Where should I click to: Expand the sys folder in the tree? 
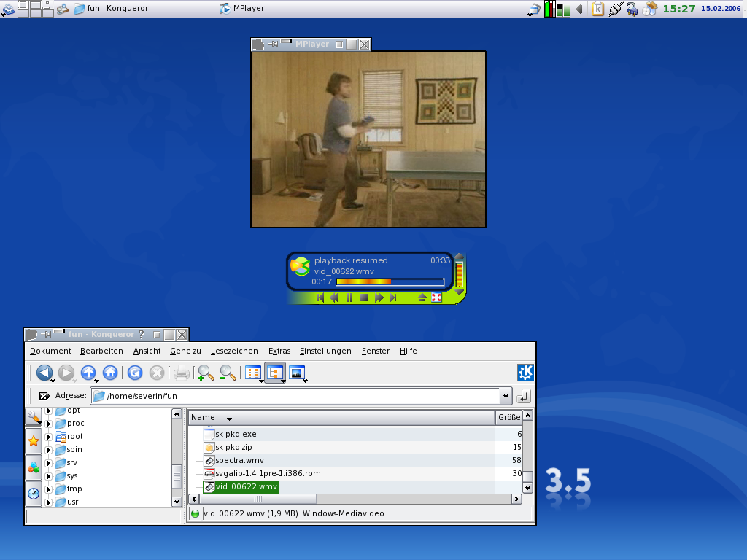click(48, 475)
